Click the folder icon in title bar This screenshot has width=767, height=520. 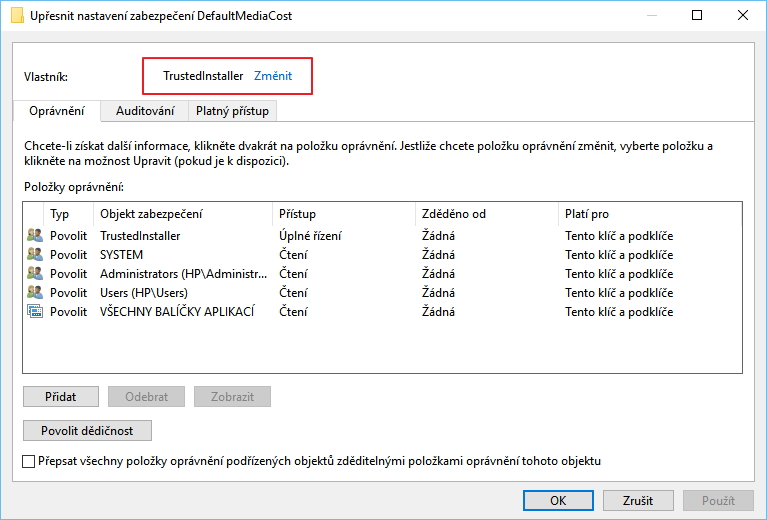[x=17, y=16]
